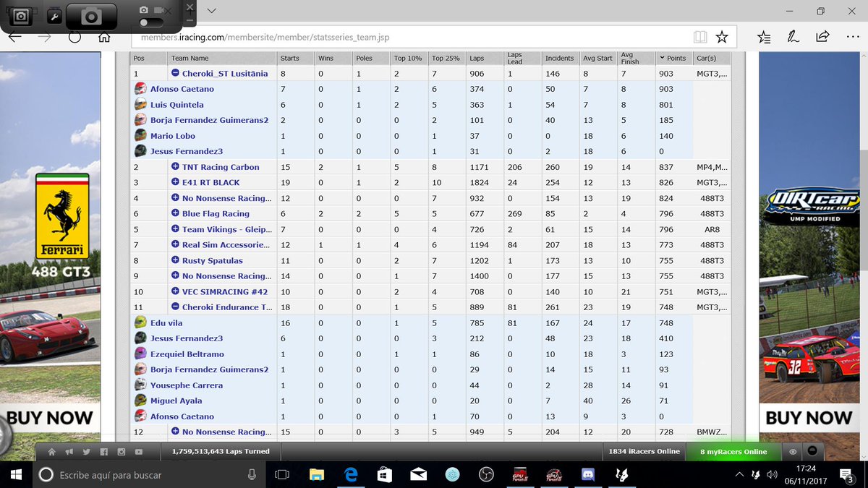
Task: Open Edu vila driver profile
Action: pos(168,322)
